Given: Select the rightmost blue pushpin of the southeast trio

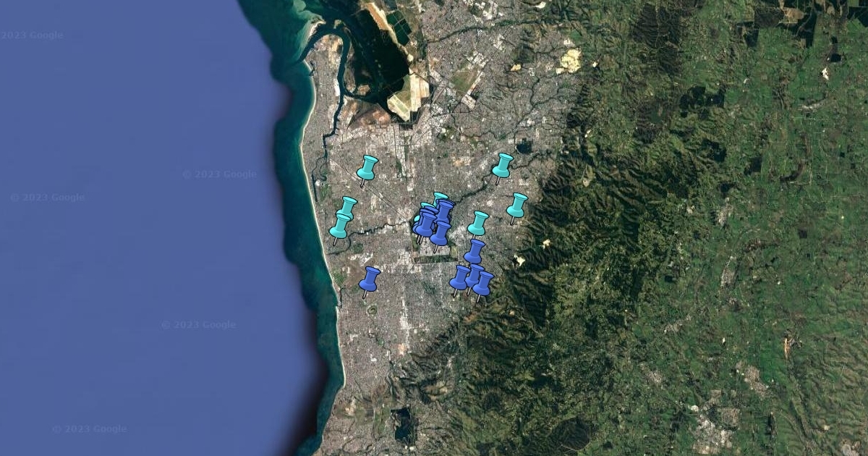Looking at the screenshot, I should tap(483, 283).
